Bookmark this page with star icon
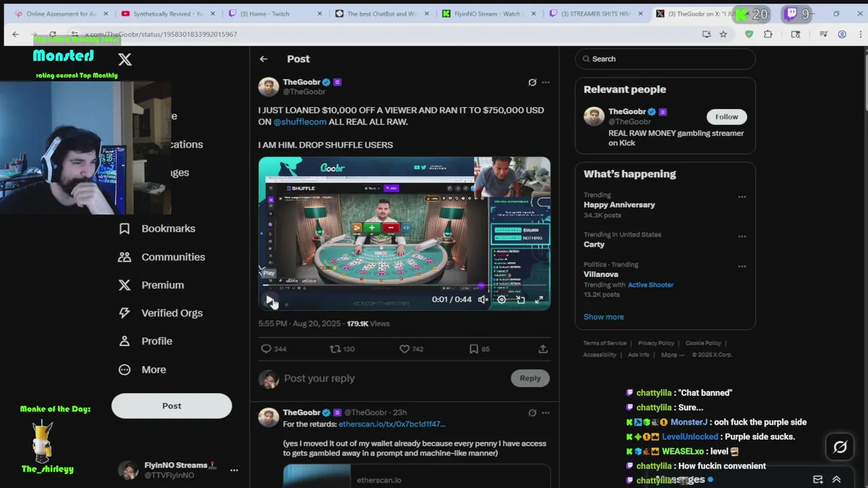Screen dimensions: 868x488 pos(724,34)
